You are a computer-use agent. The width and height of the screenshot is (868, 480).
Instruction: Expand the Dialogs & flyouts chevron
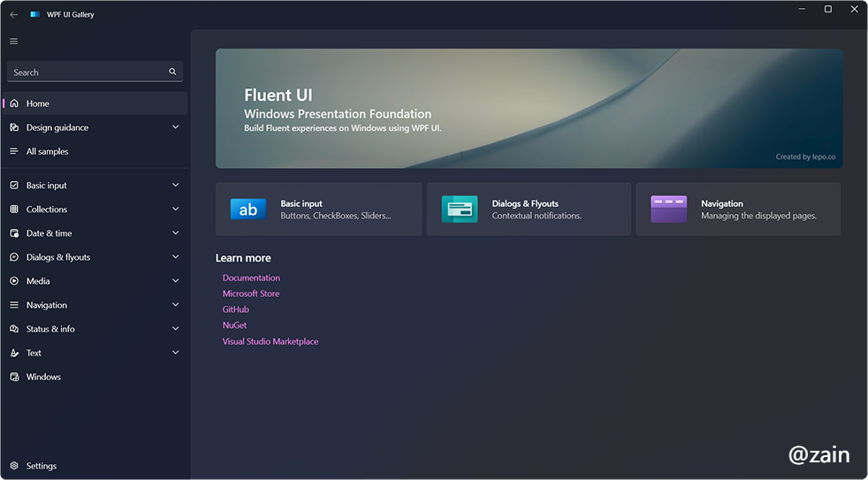[176, 256]
